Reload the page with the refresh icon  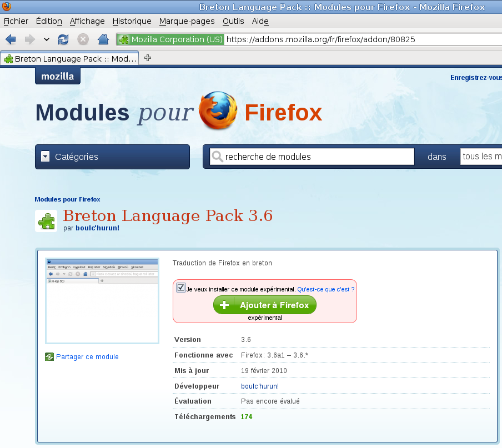63,39
